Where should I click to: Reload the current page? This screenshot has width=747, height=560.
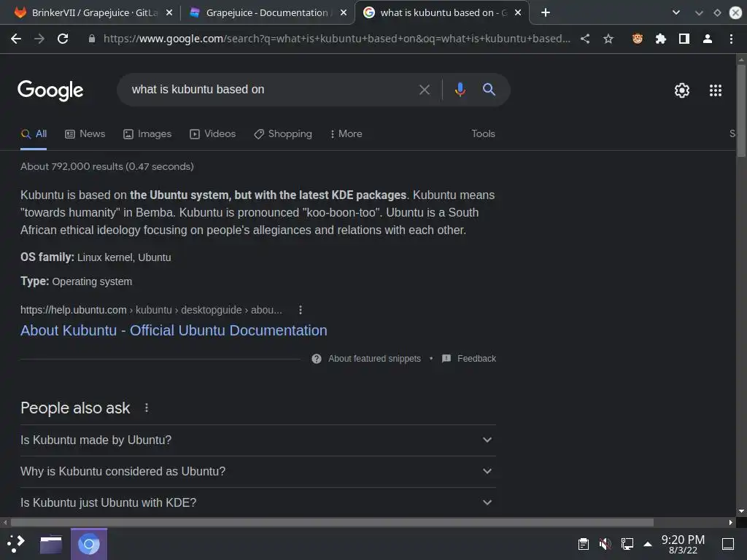coord(63,39)
